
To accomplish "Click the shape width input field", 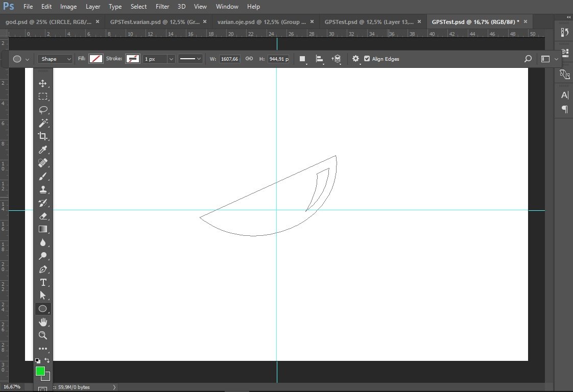I will pos(229,59).
